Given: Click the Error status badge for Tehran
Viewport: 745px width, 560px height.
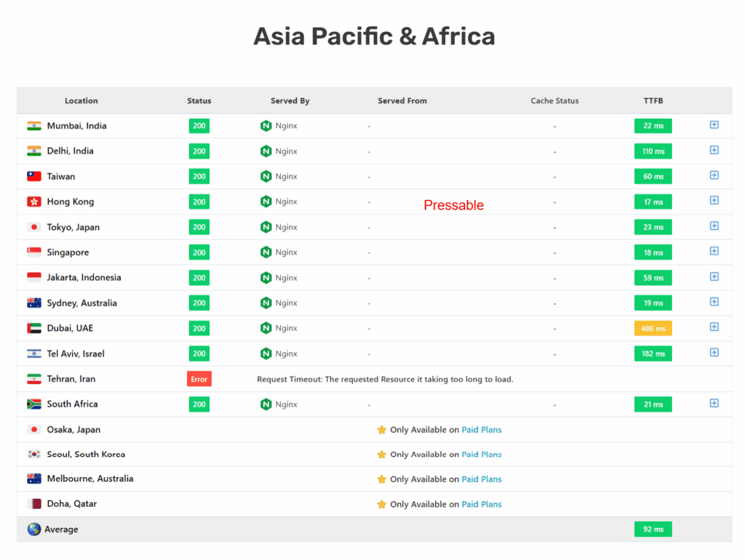Looking at the screenshot, I should click(199, 378).
